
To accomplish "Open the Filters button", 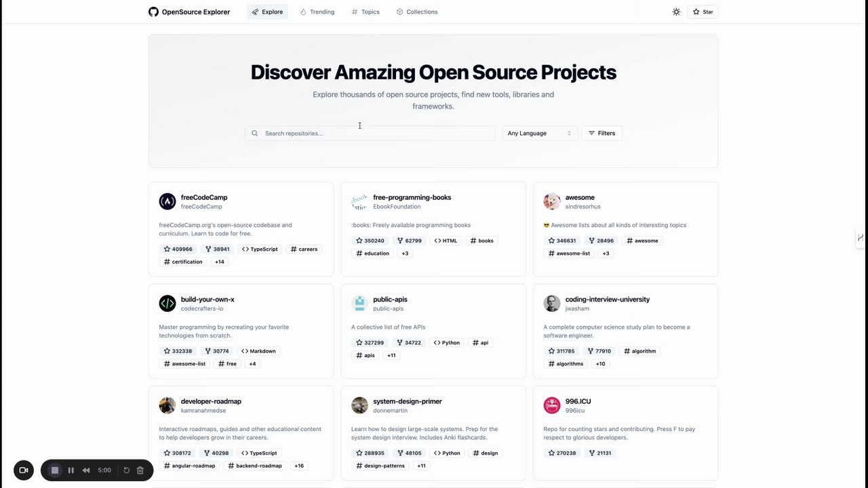I will click(601, 134).
